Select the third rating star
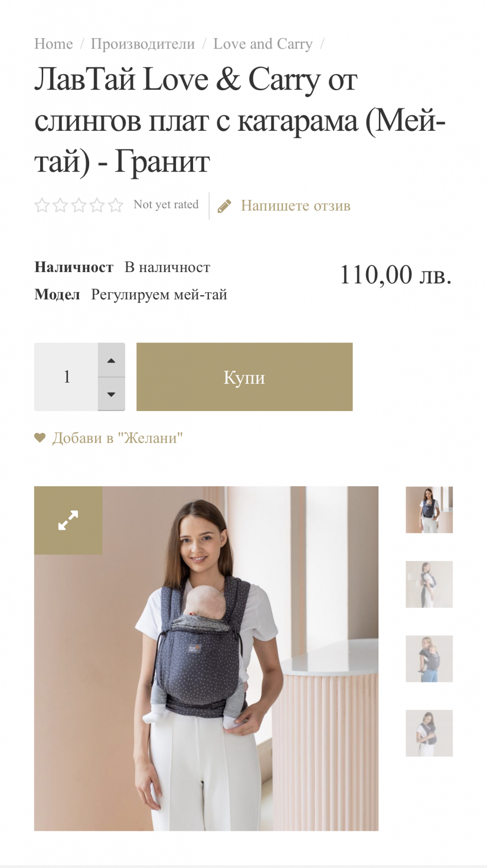Image resolution: width=487 pixels, height=868 pixels. (79, 206)
